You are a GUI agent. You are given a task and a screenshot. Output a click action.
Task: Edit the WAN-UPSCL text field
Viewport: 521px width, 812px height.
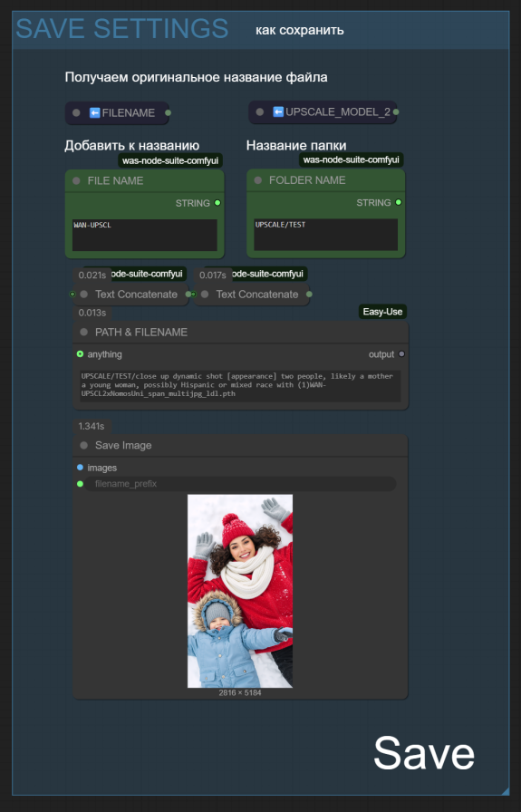tap(144, 235)
